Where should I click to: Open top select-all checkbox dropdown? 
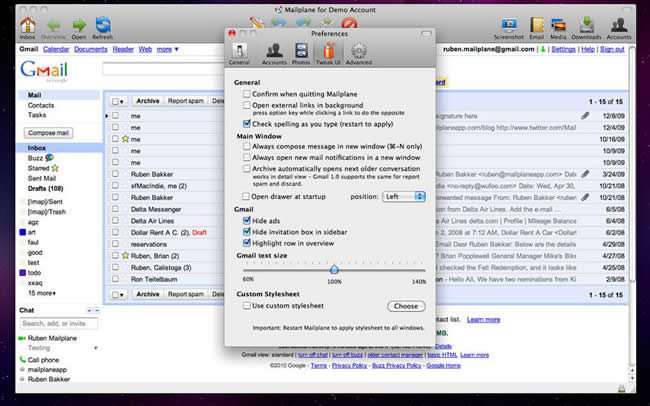pos(118,101)
